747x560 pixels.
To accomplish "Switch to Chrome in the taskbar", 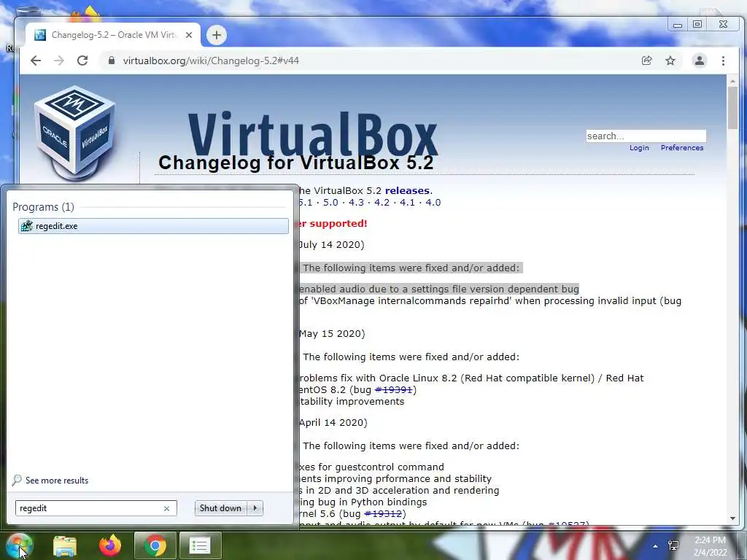I will 155,545.
